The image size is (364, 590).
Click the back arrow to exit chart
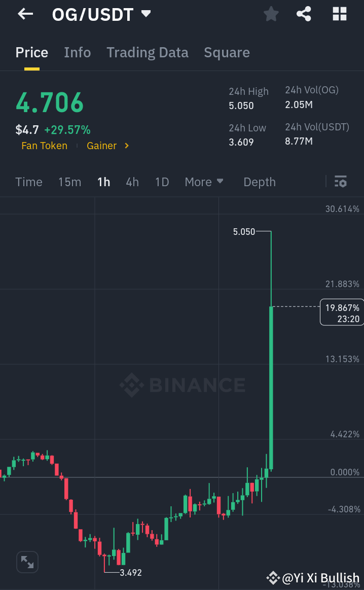(24, 14)
